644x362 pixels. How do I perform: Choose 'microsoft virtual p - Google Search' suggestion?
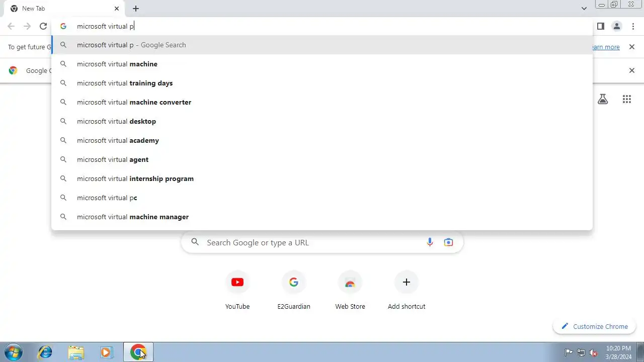(x=322, y=45)
